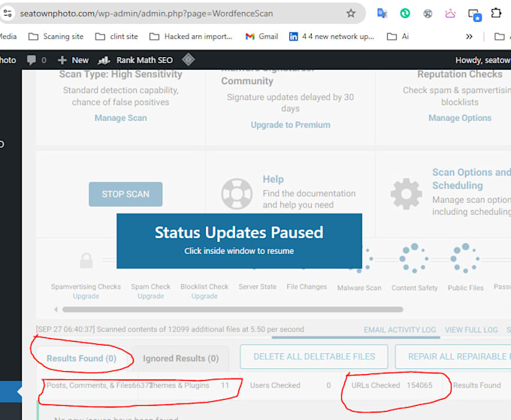Click the scan activity log status line

[x=170, y=329]
